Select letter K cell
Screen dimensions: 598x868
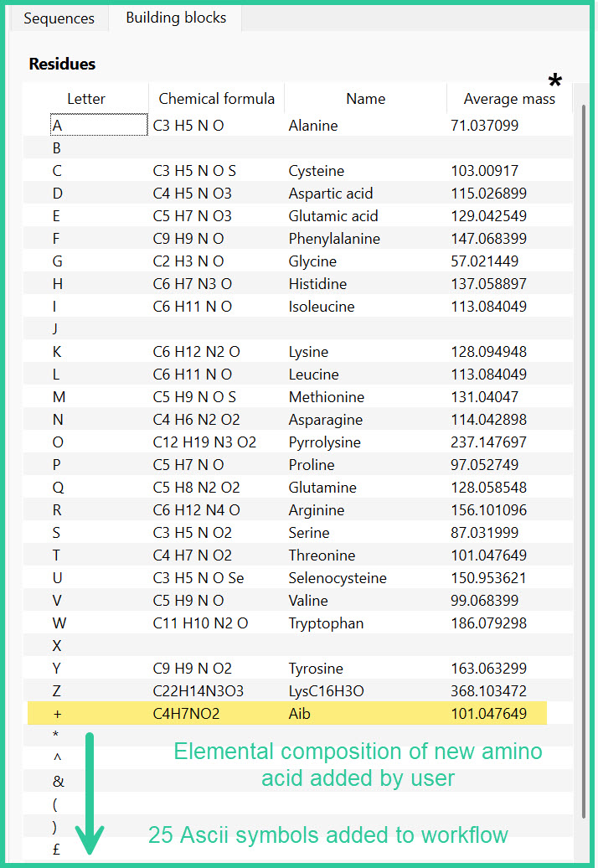57,352
